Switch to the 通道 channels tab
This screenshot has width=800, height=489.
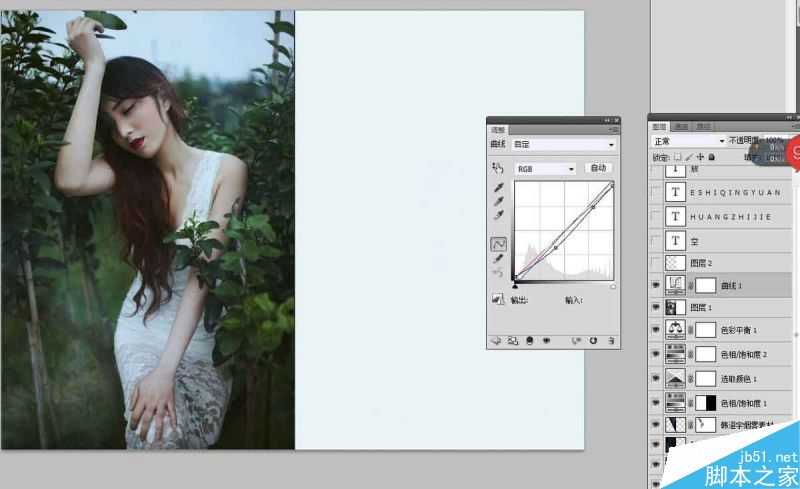(x=682, y=127)
